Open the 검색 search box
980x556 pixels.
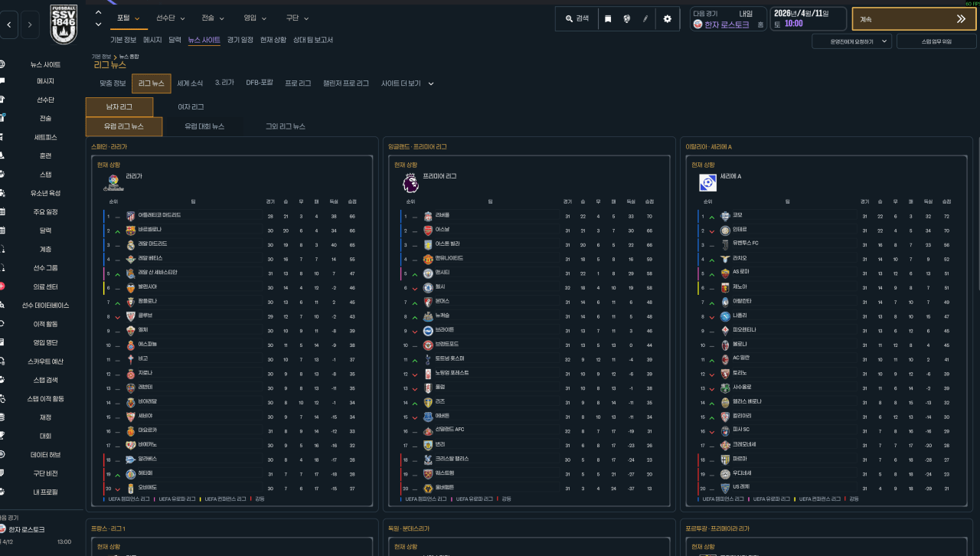coord(577,18)
